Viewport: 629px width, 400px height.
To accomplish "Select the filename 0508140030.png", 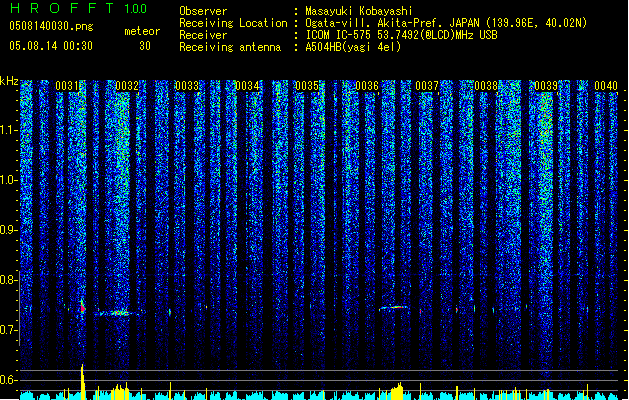I will pyautogui.click(x=51, y=26).
